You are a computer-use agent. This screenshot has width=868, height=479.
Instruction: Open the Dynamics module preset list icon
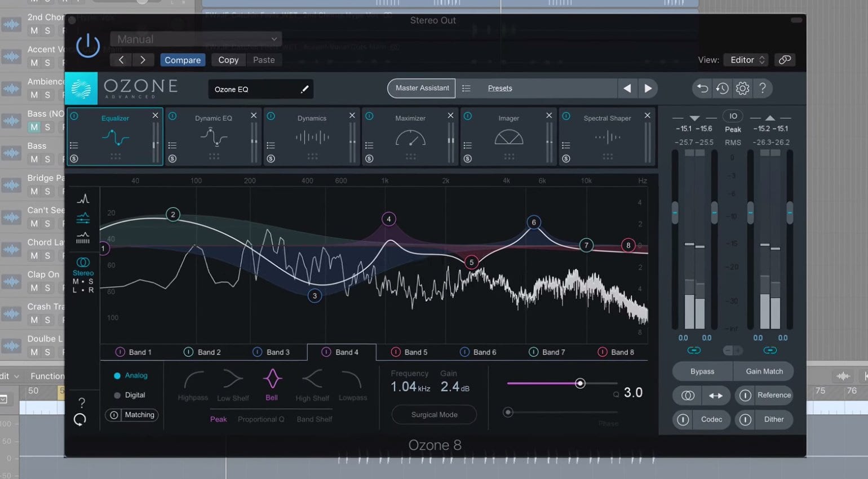click(271, 145)
